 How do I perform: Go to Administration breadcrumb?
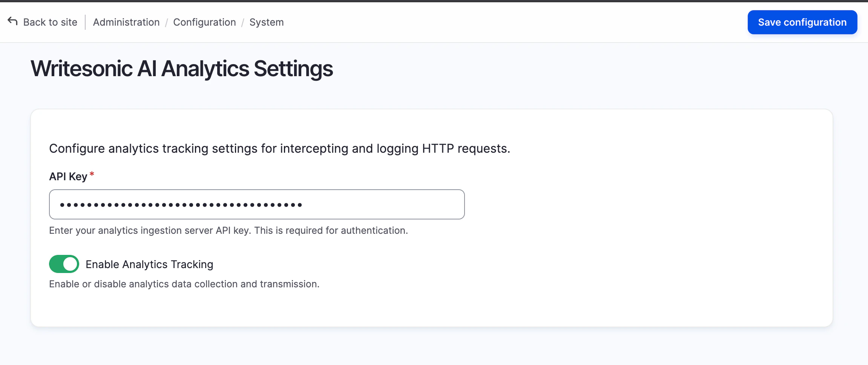[126, 22]
